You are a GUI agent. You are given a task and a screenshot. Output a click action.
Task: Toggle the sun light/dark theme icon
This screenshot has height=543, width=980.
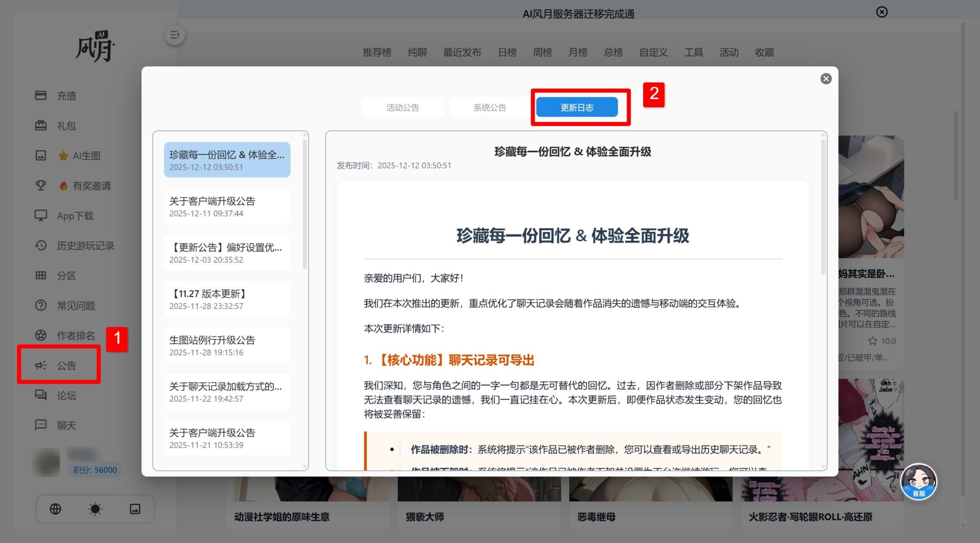pos(95,509)
